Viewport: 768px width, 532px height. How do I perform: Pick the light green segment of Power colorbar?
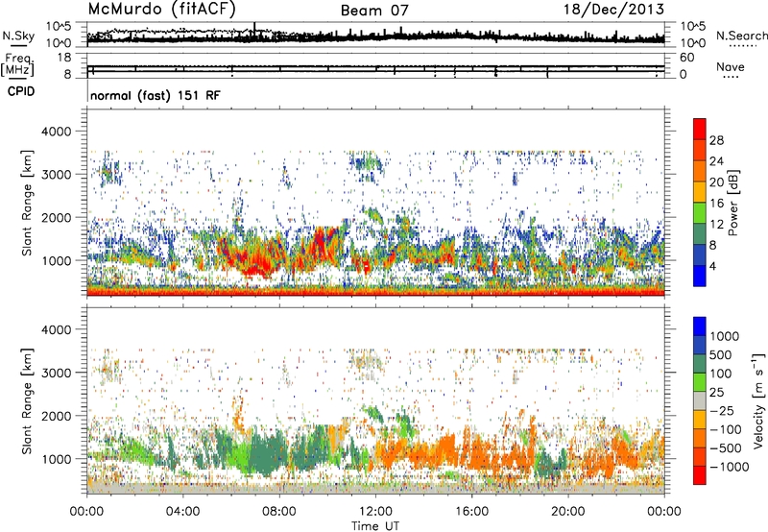pos(700,213)
